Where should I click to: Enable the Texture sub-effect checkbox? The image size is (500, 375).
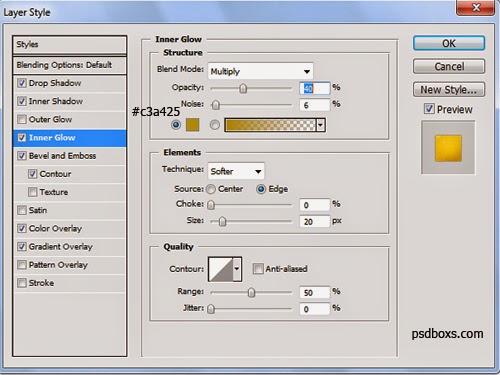(x=32, y=192)
